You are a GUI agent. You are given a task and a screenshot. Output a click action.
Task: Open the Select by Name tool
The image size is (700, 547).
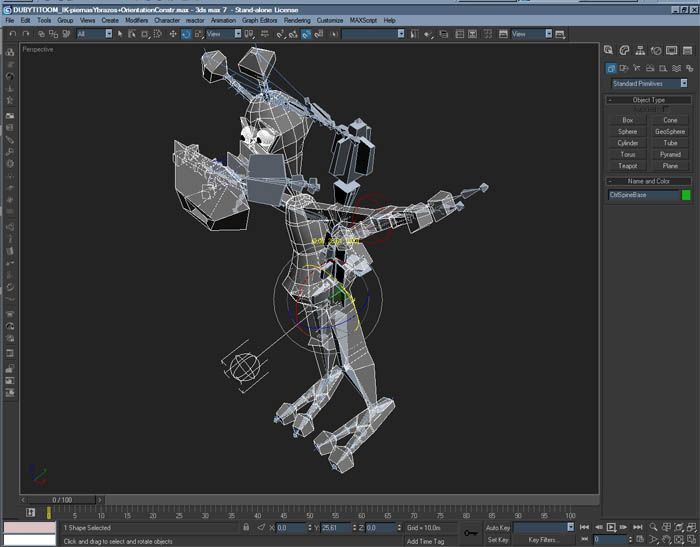[x=132, y=33]
